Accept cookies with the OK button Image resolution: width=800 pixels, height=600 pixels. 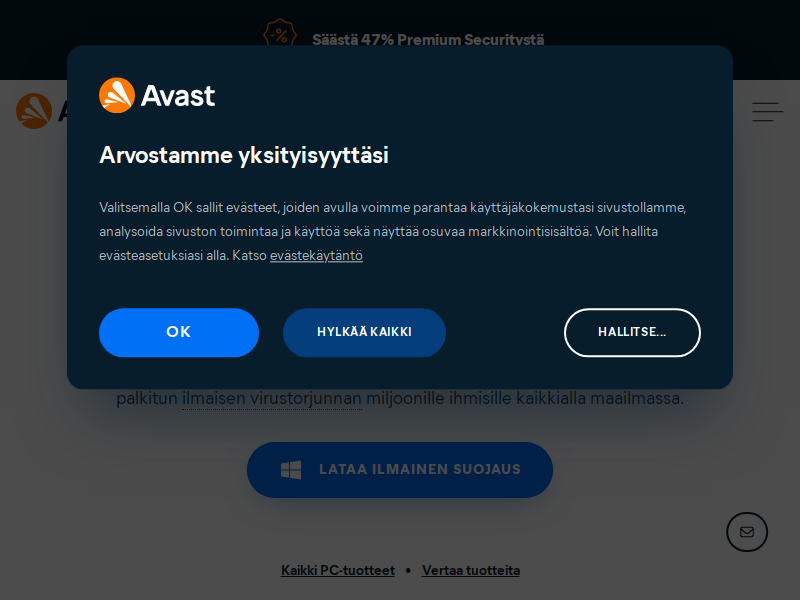[179, 332]
